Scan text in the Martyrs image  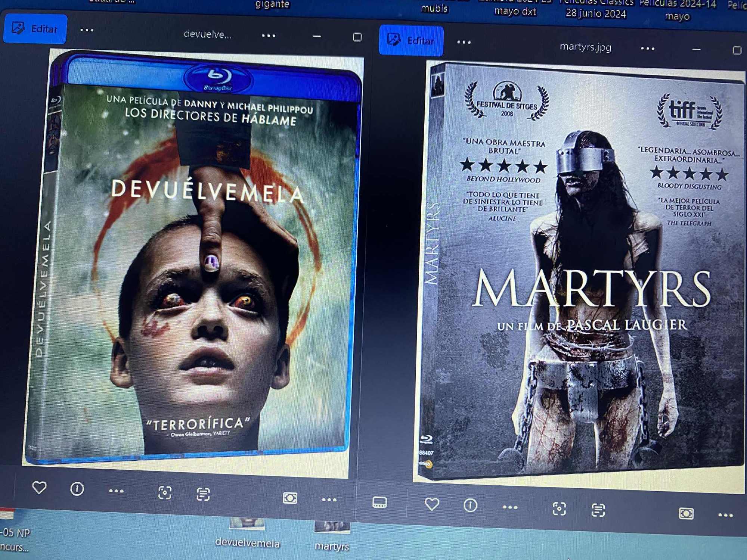pos(598,510)
